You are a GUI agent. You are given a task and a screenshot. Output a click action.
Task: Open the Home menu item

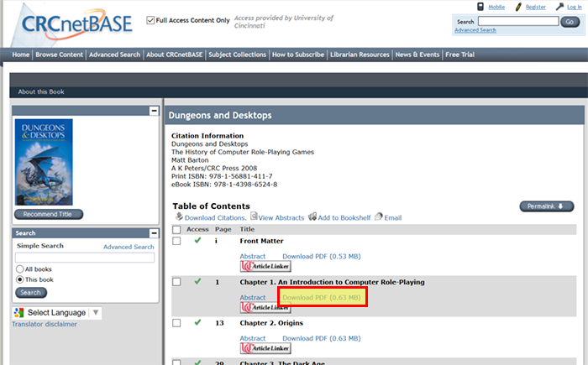(21, 55)
